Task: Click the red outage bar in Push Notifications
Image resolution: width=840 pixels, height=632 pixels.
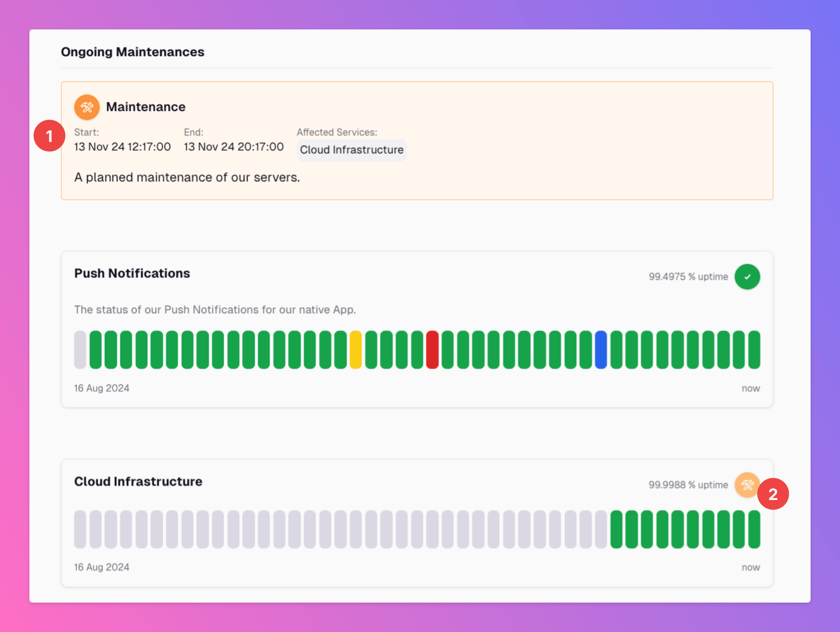Action: point(432,350)
